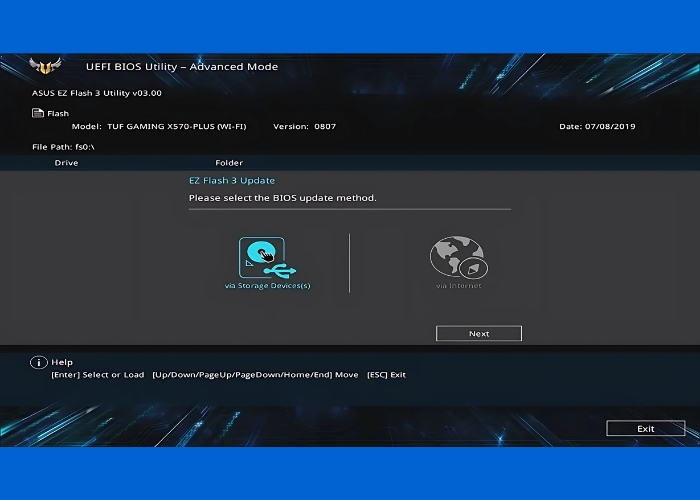Click the Flash file icon

(x=38, y=113)
